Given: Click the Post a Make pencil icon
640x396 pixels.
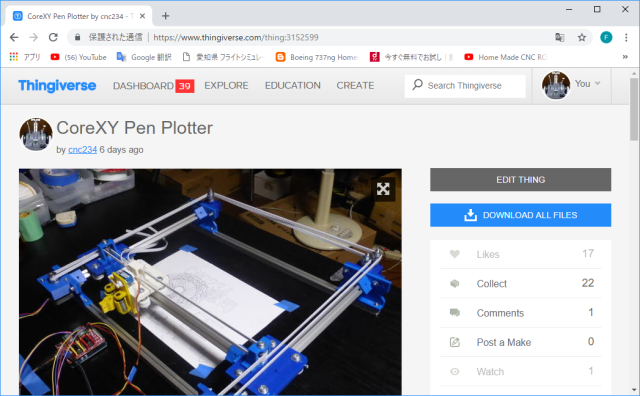Looking at the screenshot, I should [455, 342].
